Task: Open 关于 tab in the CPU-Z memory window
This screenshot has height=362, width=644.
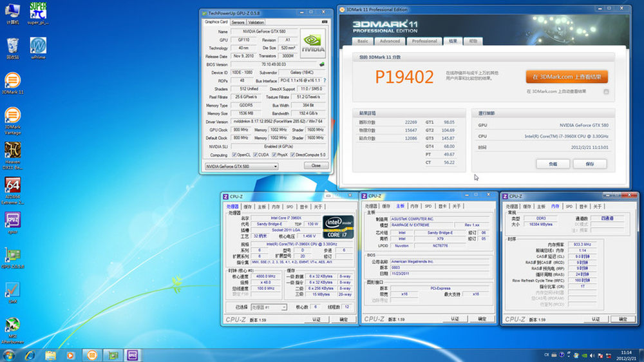Action: tap(597, 206)
